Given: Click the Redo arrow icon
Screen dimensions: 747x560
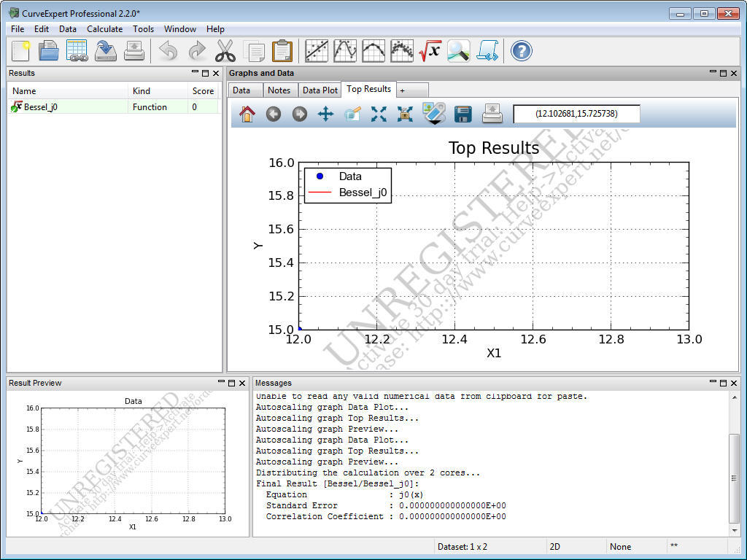Looking at the screenshot, I should [x=197, y=51].
